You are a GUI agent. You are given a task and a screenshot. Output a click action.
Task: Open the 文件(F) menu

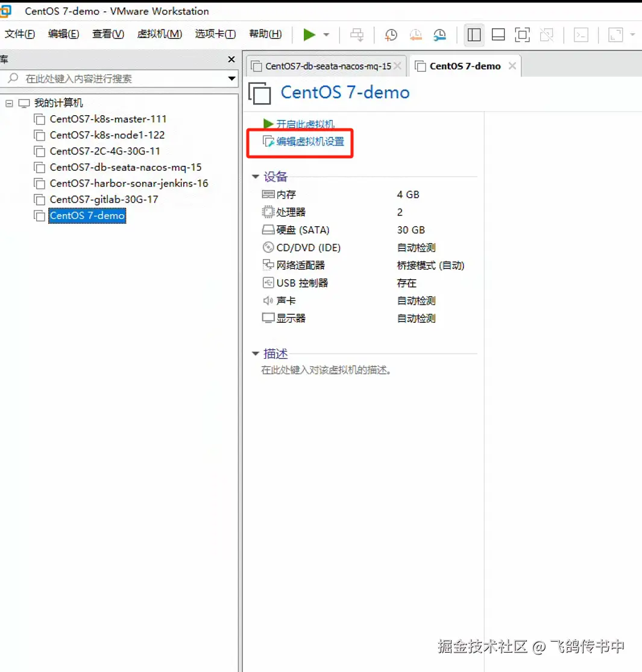[x=20, y=34]
